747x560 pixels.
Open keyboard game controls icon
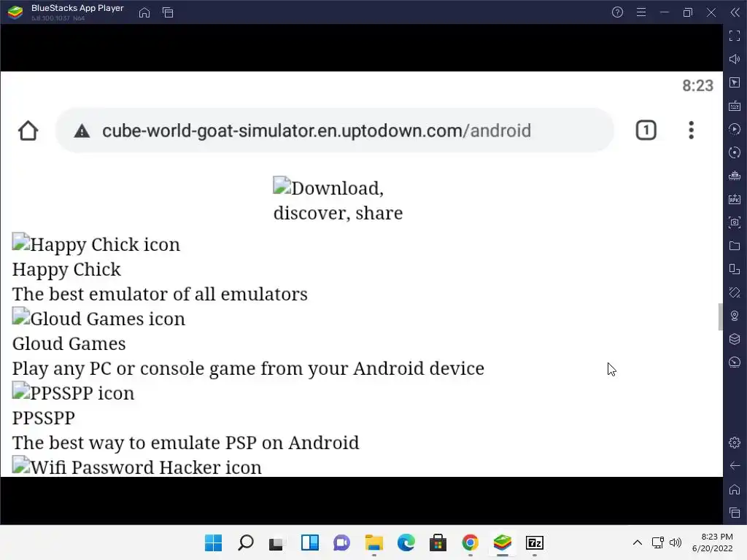click(735, 106)
